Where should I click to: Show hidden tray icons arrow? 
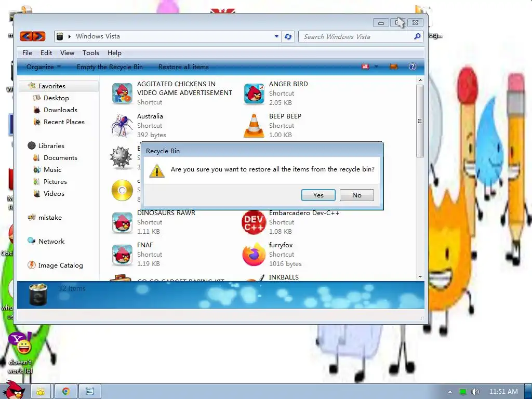point(450,392)
